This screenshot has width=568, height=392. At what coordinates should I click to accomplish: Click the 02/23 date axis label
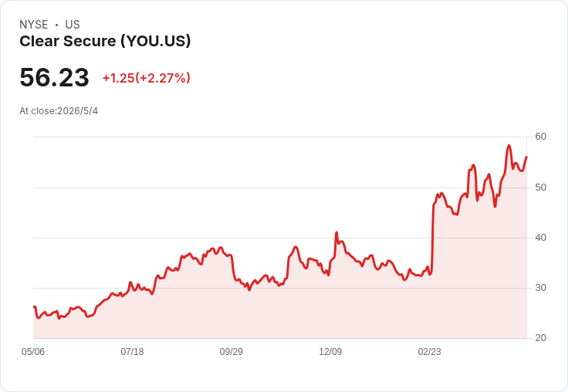[x=430, y=352]
